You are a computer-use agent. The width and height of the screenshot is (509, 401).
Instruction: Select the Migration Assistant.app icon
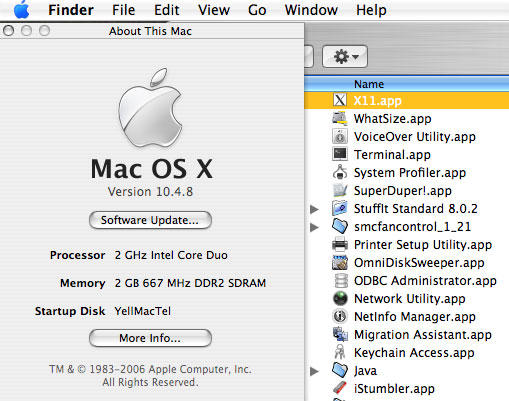tap(340, 334)
